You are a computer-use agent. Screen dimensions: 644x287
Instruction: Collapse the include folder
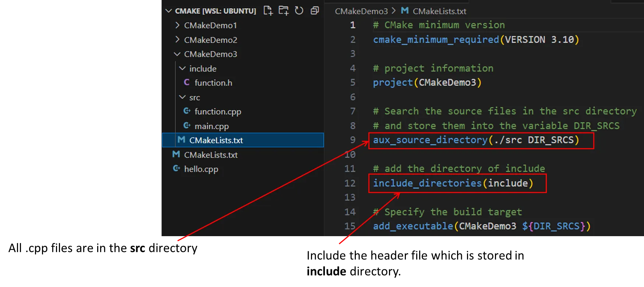tap(183, 69)
